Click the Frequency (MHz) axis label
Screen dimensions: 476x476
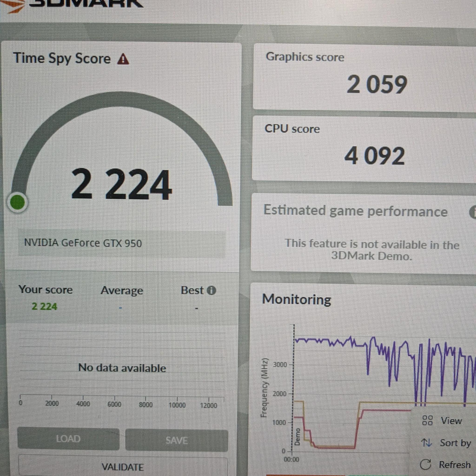point(264,387)
